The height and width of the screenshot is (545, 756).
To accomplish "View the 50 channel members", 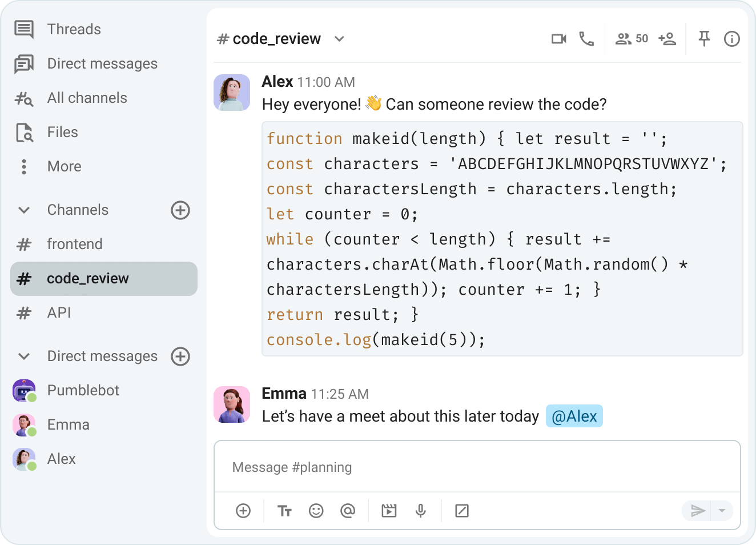I will point(631,38).
